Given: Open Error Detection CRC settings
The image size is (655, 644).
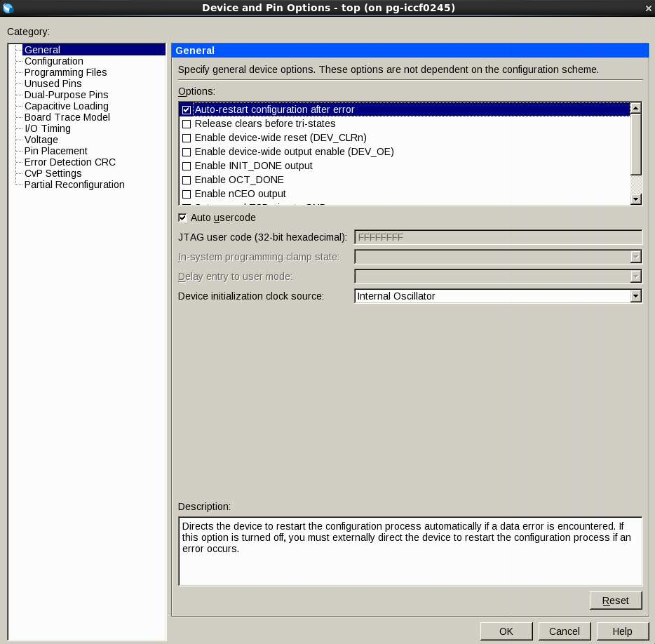Looking at the screenshot, I should [x=69, y=162].
